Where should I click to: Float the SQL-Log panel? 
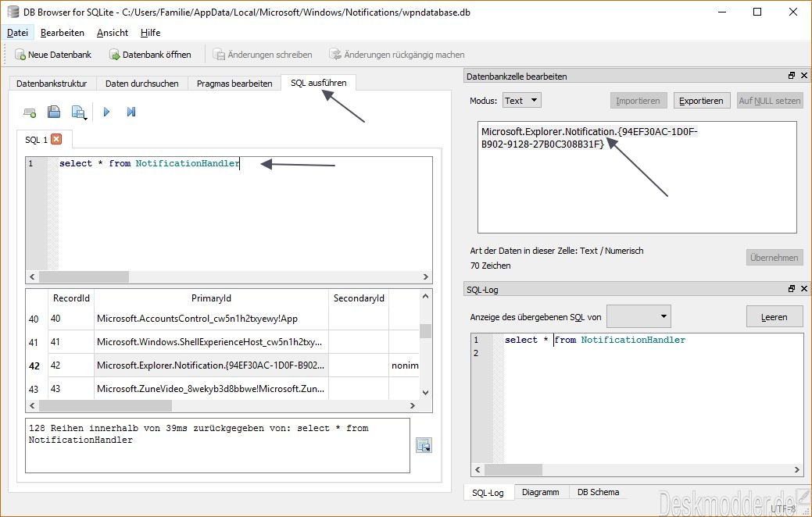(x=791, y=289)
